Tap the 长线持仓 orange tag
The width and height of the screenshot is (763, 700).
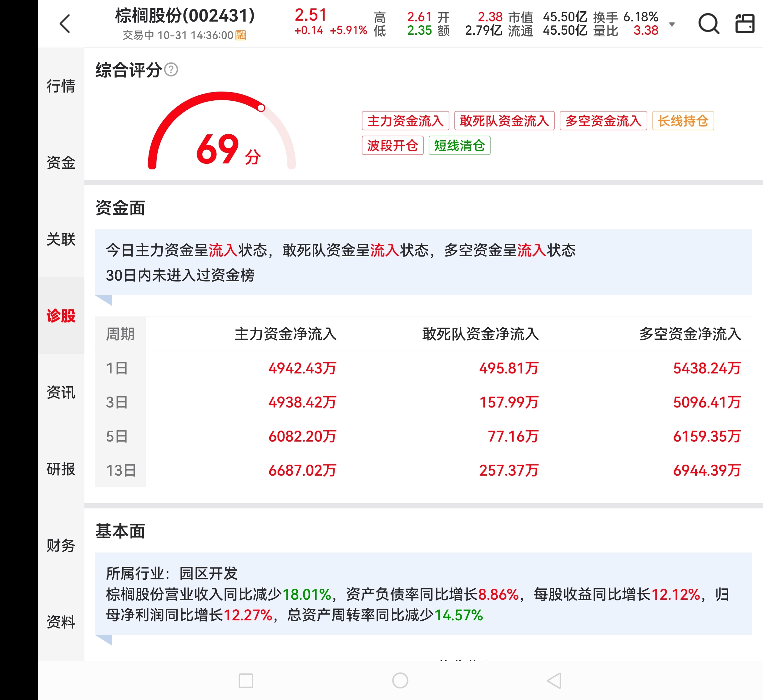683,121
